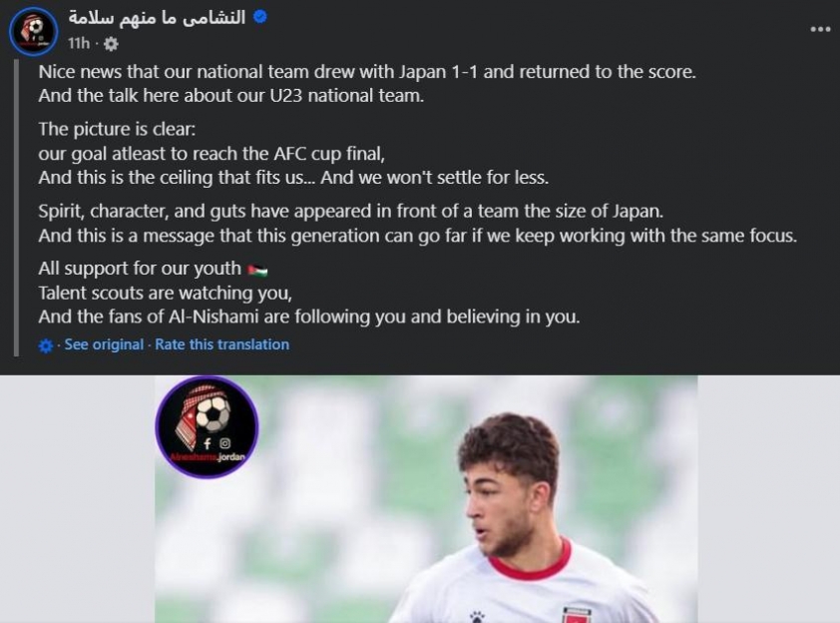Open translation settings blue gear icon

coord(46,345)
